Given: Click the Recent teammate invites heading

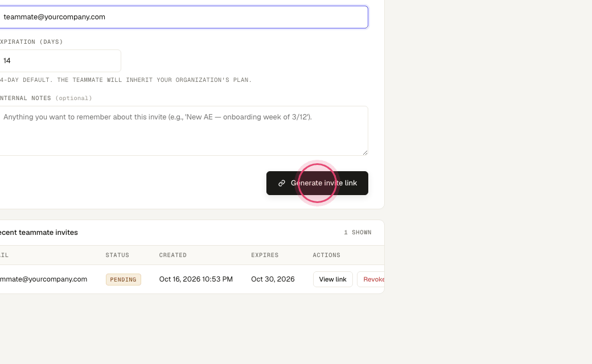Looking at the screenshot, I should pos(39,233).
